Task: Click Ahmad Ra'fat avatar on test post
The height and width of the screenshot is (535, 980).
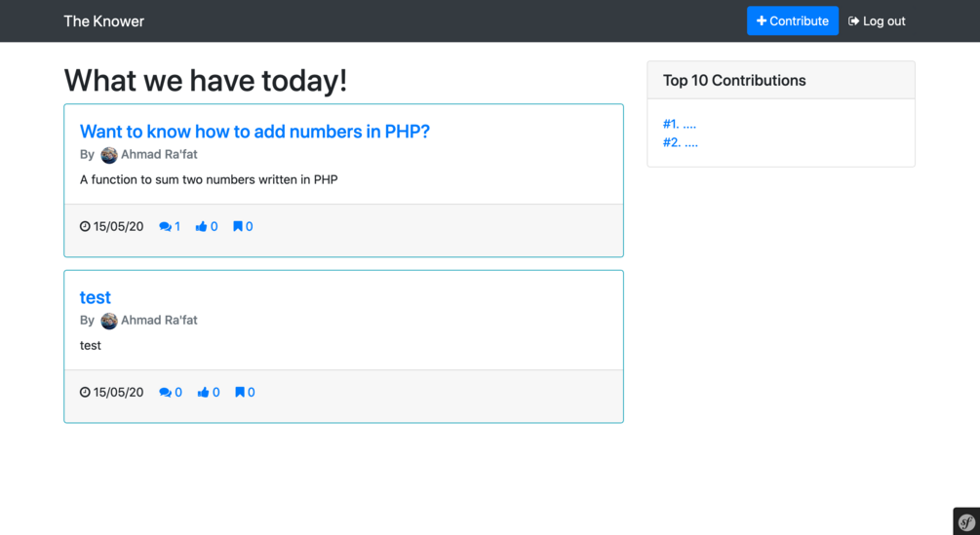Action: click(x=109, y=321)
